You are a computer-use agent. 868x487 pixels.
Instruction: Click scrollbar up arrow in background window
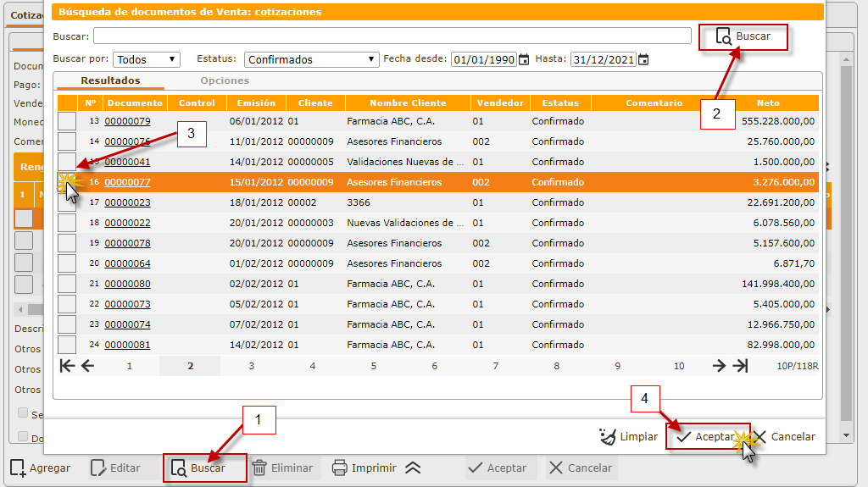coord(846,58)
